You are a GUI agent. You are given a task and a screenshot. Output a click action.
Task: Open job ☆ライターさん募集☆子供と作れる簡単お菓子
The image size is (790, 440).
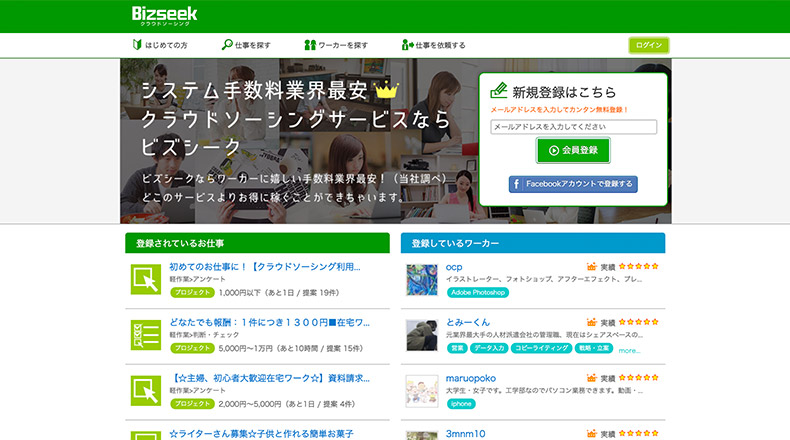[x=261, y=433]
